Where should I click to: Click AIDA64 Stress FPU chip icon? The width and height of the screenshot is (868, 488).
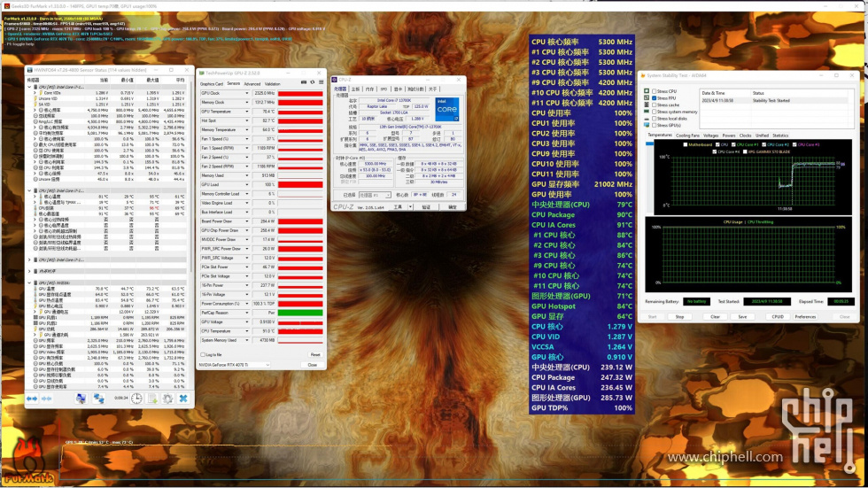click(x=647, y=98)
